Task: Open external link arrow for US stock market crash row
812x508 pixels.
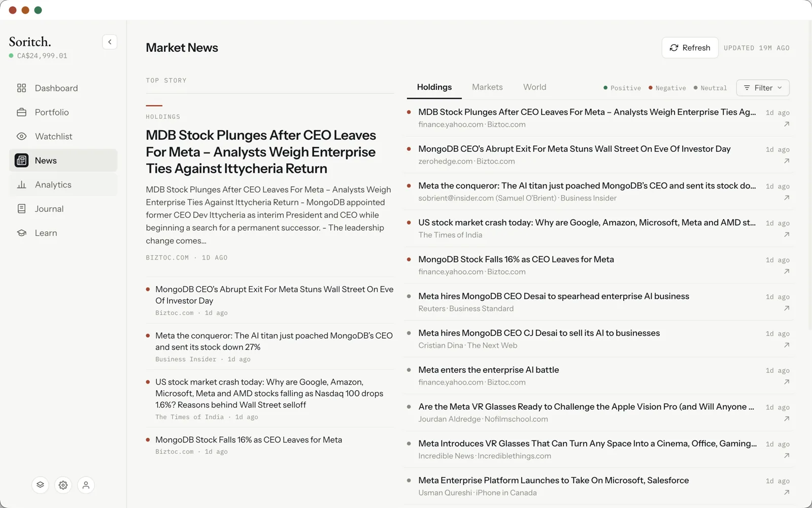Action: (x=787, y=235)
